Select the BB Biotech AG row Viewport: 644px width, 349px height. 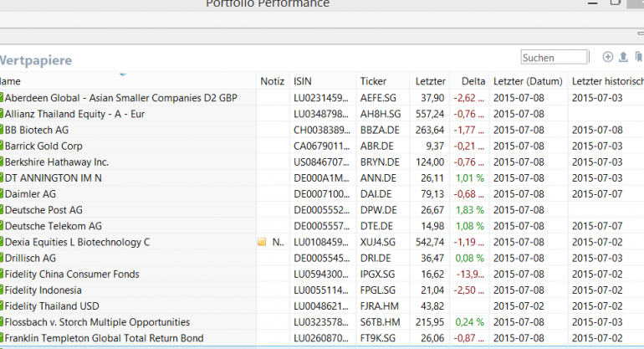tap(37, 130)
